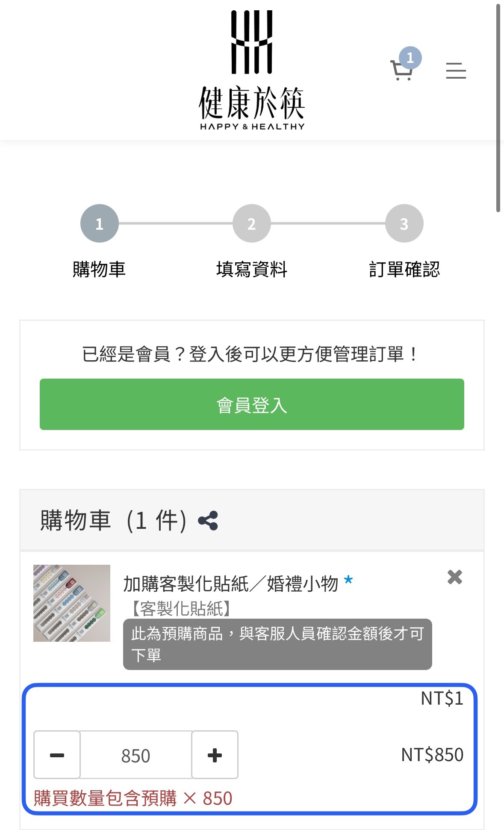Select step 2 circle 填寫資料
Viewport: 504px width, 830px height.
point(251,223)
